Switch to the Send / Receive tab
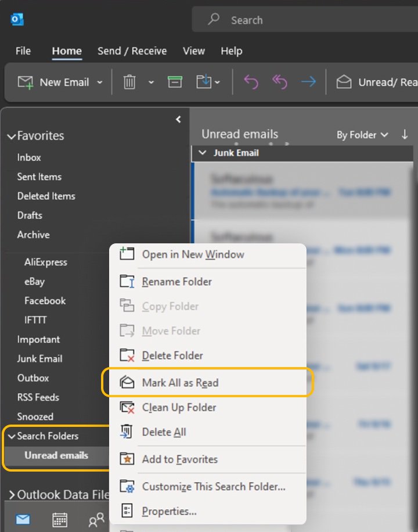418x532 pixels. (x=132, y=51)
